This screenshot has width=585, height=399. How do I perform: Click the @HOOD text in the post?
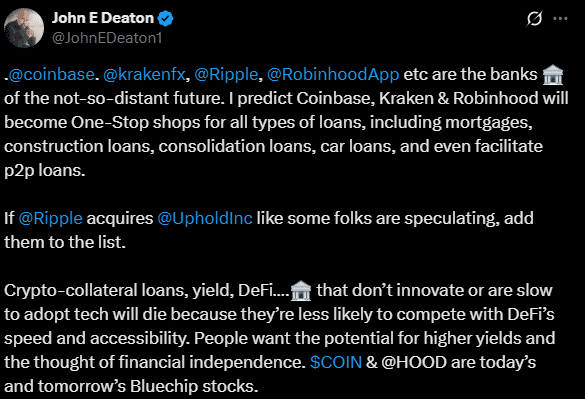pyautogui.click(x=414, y=362)
